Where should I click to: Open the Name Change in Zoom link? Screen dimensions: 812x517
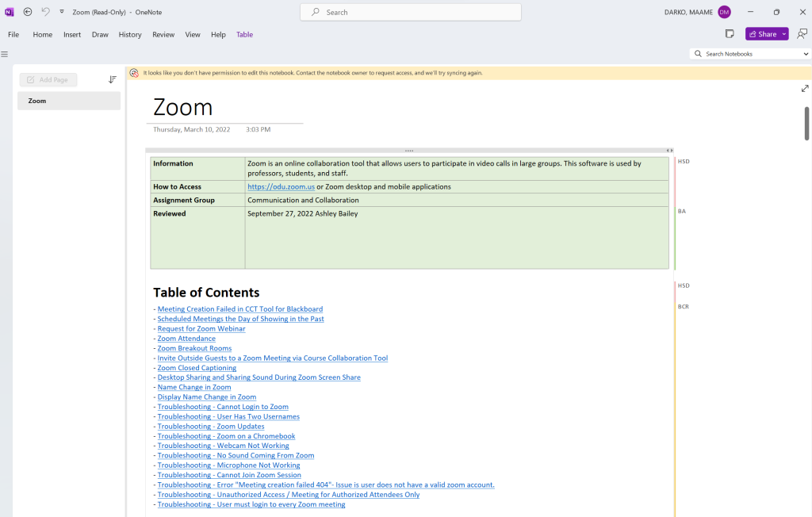194,388
